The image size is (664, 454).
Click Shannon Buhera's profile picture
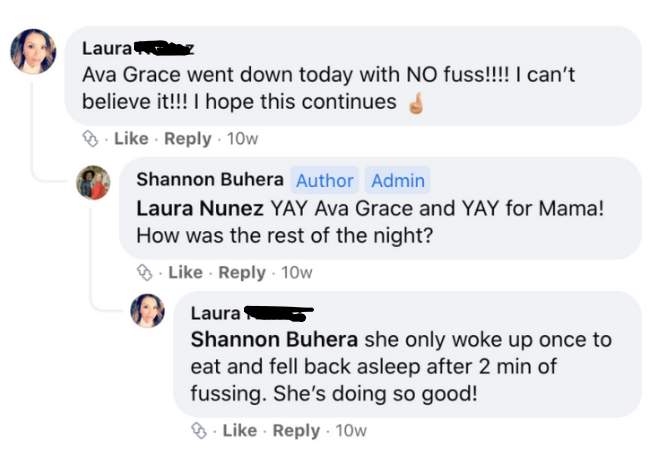[93, 182]
